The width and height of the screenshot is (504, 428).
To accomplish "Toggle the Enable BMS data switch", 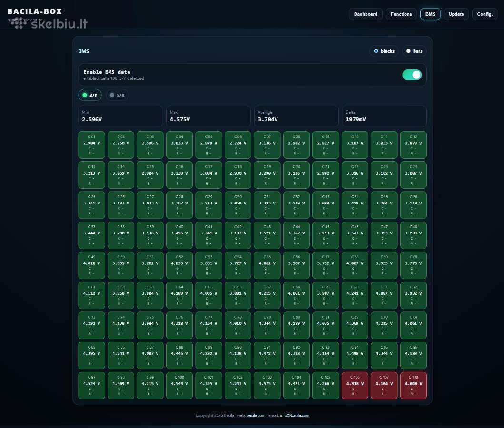I will (x=412, y=75).
